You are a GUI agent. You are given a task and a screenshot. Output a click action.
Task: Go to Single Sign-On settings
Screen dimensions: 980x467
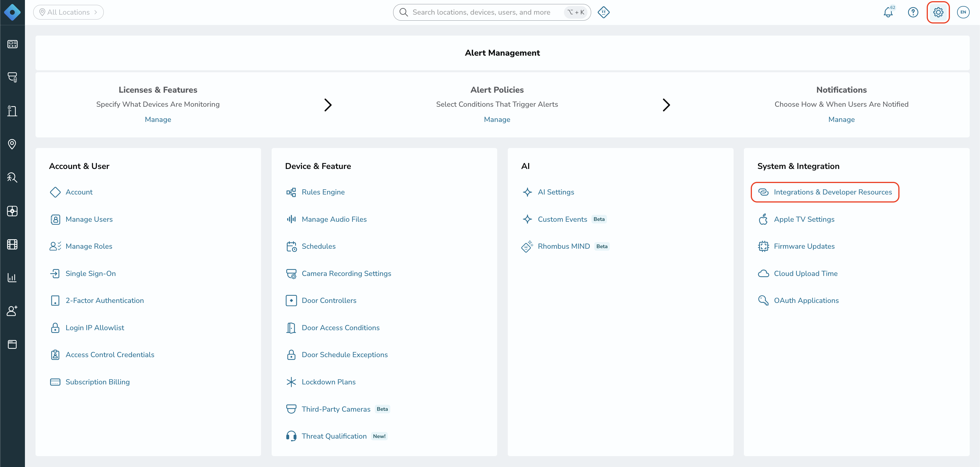(x=91, y=273)
